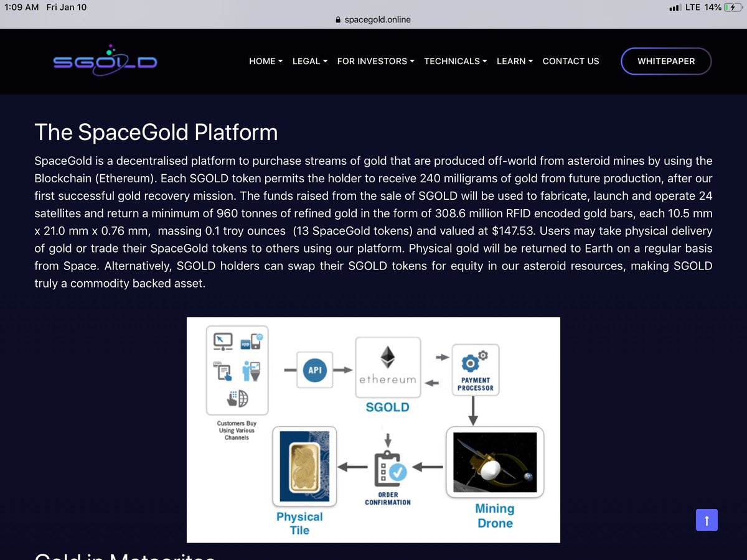Open the FOR INVESTORS dropdown menu

pyautogui.click(x=375, y=61)
